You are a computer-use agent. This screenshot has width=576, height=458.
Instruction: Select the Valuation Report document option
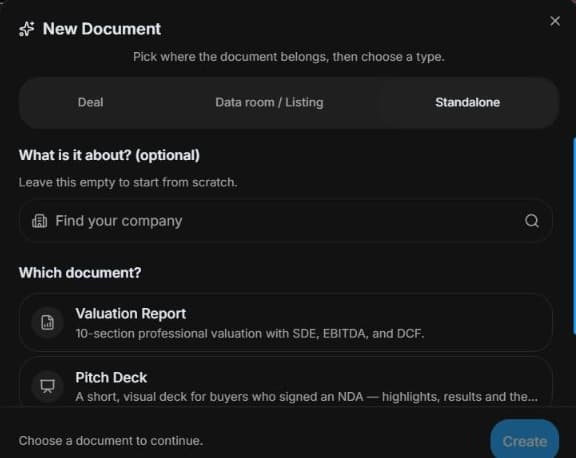[286, 323]
